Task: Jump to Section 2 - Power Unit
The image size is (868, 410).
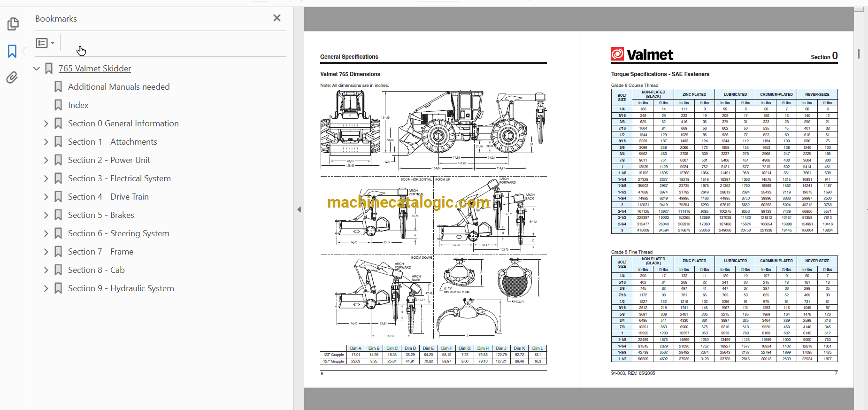Action: [109, 160]
